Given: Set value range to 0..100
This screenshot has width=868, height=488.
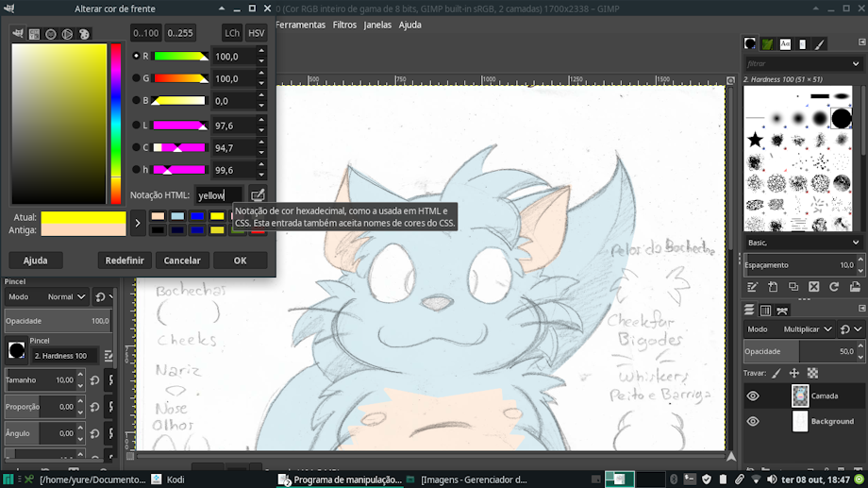Looking at the screenshot, I should [145, 33].
